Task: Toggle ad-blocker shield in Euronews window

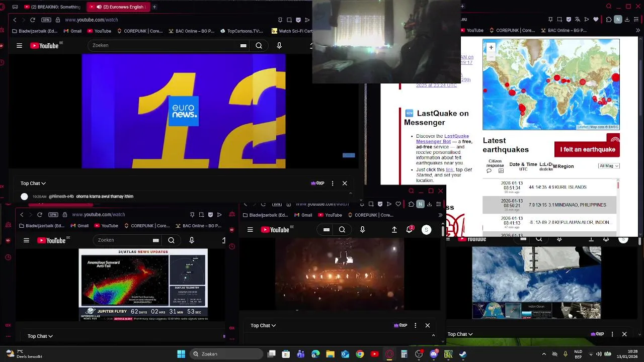Action: [x=298, y=20]
